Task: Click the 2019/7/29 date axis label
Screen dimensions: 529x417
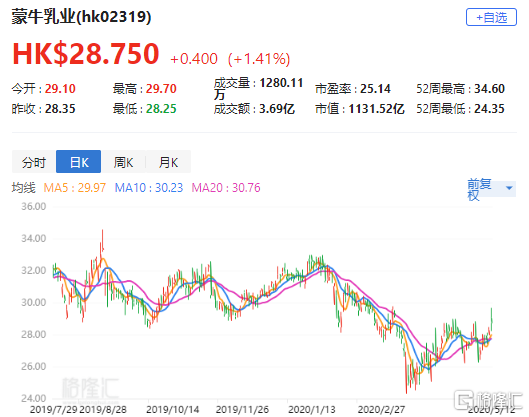Action: click(54, 410)
